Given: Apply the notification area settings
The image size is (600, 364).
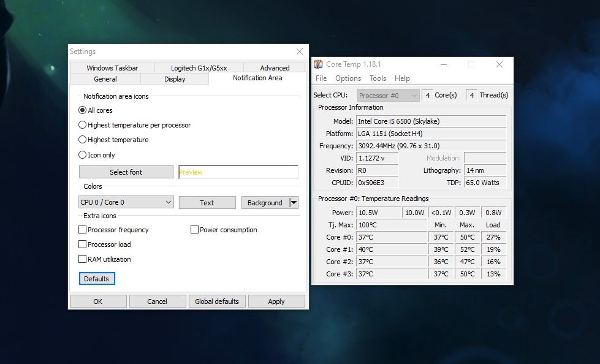Looking at the screenshot, I should point(276,301).
